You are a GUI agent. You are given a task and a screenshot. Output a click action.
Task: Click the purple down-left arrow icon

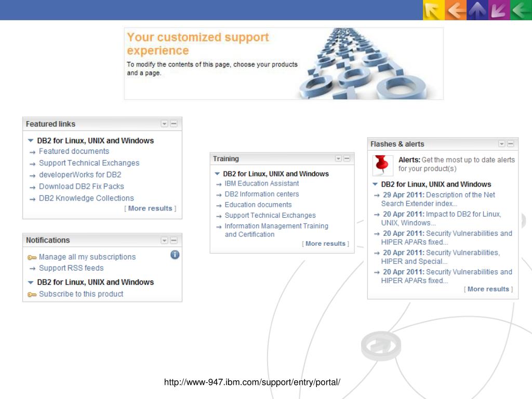pyautogui.click(x=499, y=10)
